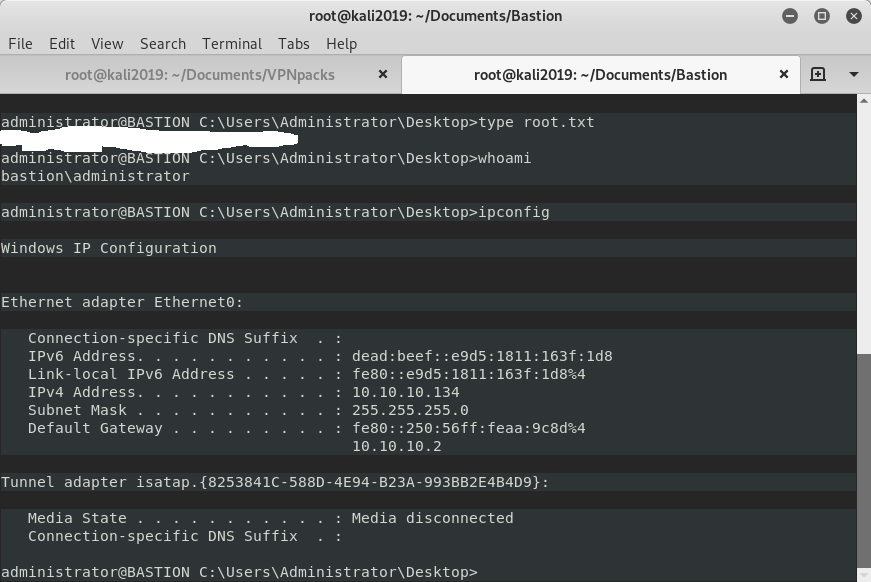Viewport: 871px width, 582px height.
Task: Close the VPNpacks tab
Action: (x=383, y=74)
